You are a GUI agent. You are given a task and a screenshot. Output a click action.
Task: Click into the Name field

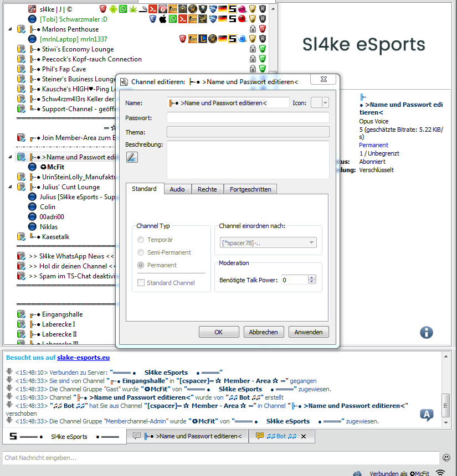click(x=228, y=103)
